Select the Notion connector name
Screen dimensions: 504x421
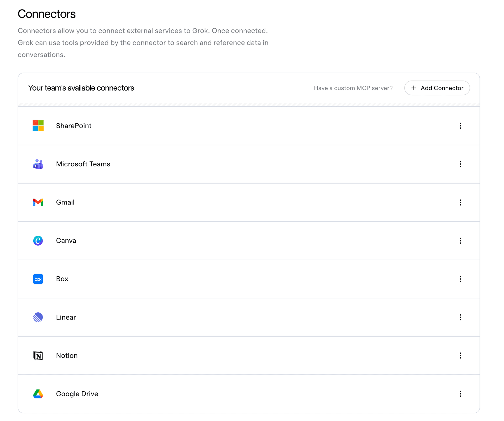point(67,355)
